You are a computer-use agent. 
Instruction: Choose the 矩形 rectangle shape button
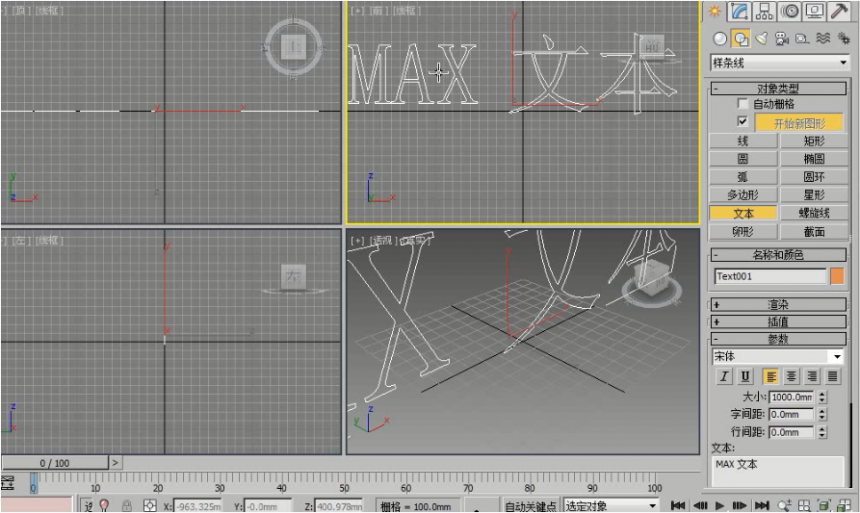click(814, 141)
